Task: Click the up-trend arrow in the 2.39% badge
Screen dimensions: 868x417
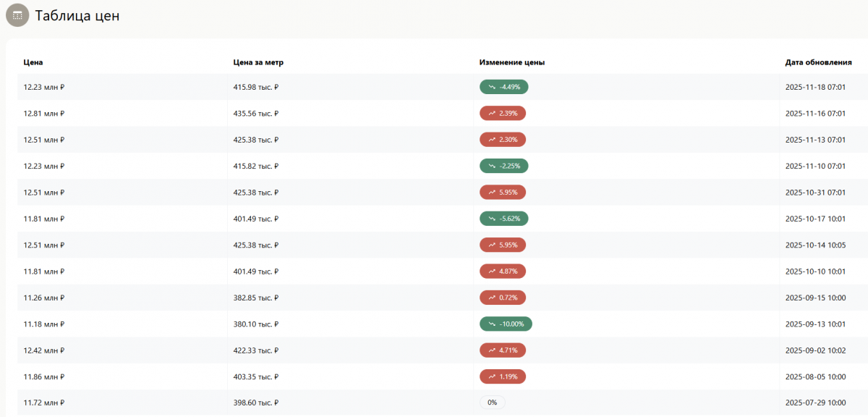Action: click(492, 114)
